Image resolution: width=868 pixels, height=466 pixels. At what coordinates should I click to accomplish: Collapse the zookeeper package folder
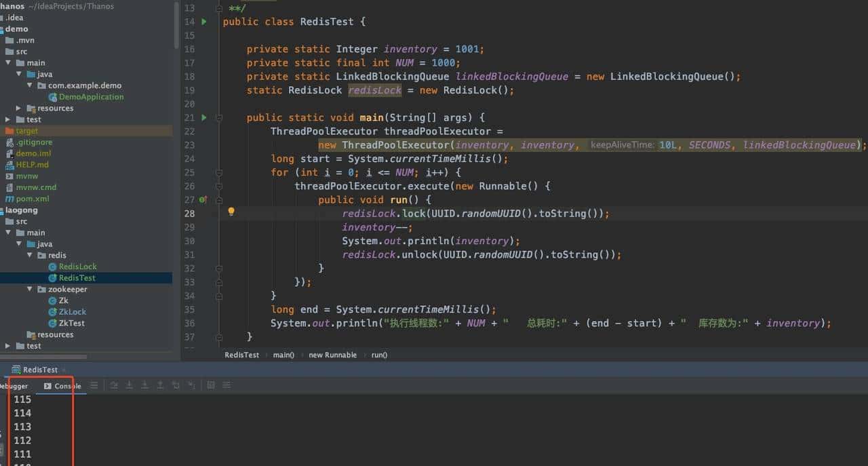pyautogui.click(x=29, y=289)
